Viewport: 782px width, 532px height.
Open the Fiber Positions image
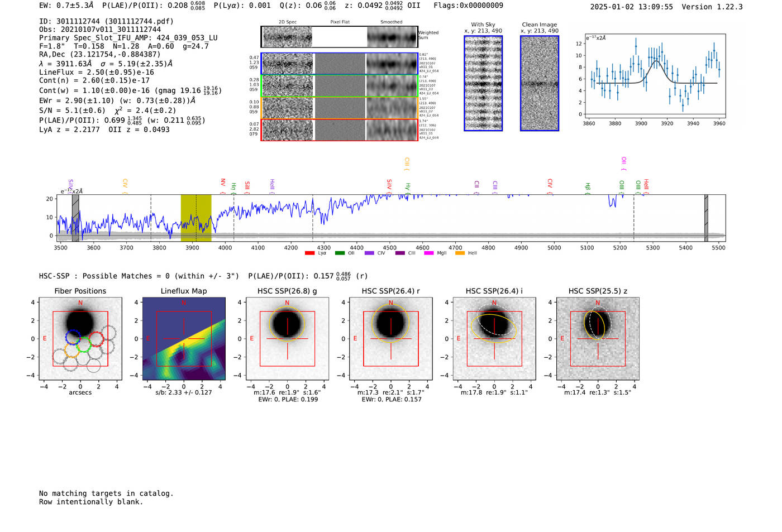point(80,338)
